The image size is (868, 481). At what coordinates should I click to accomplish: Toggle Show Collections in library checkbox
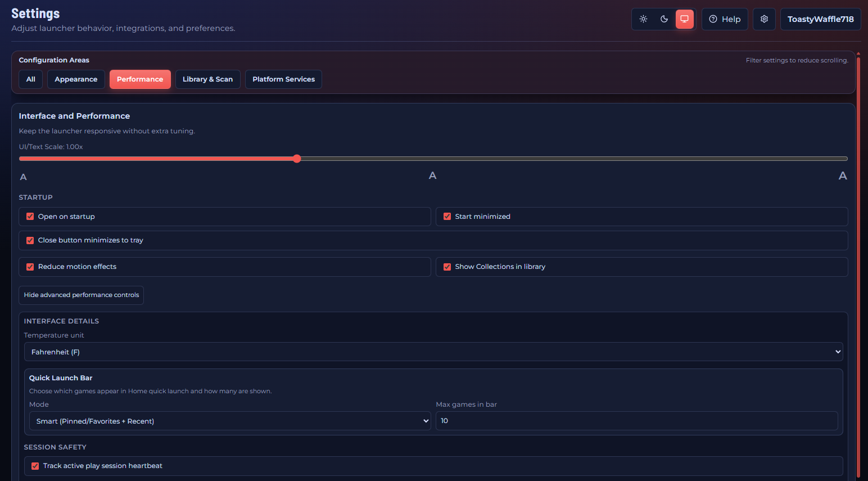[x=447, y=267]
